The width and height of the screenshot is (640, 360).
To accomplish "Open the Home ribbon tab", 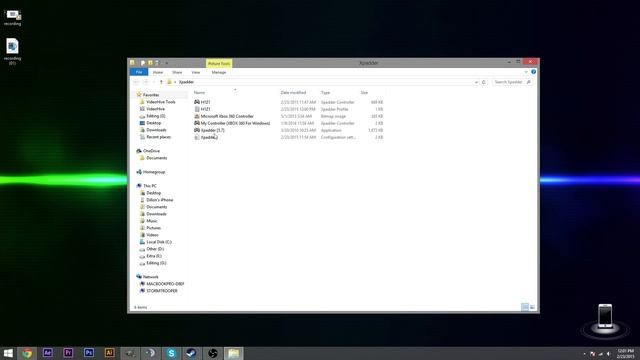I will (158, 72).
